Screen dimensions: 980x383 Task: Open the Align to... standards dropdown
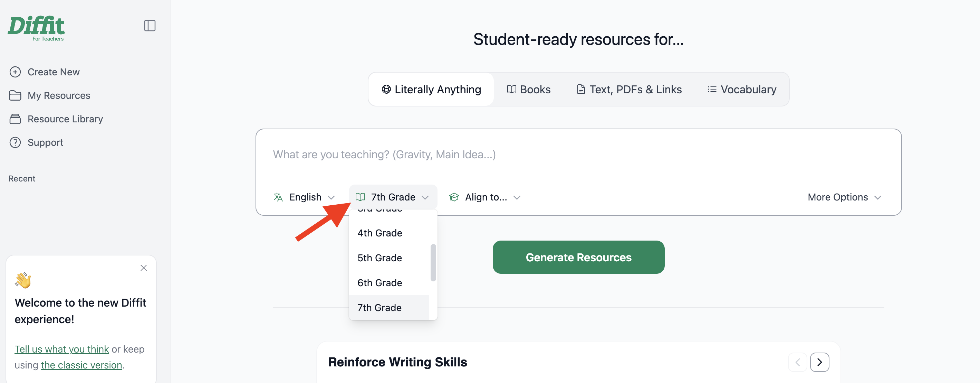point(485,197)
